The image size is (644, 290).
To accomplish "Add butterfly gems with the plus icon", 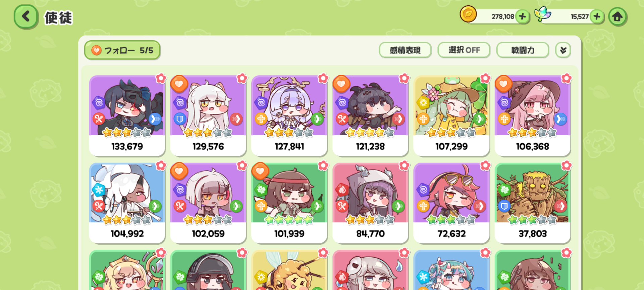I will click(597, 16).
